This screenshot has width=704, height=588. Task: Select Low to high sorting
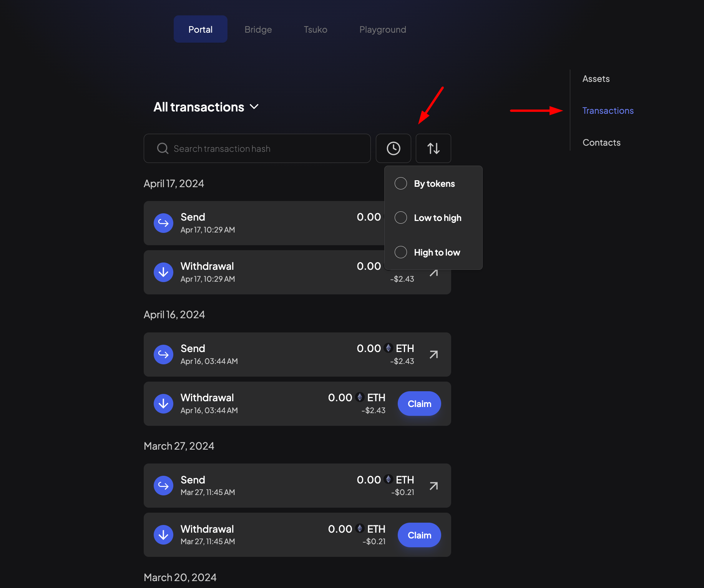[400, 218]
